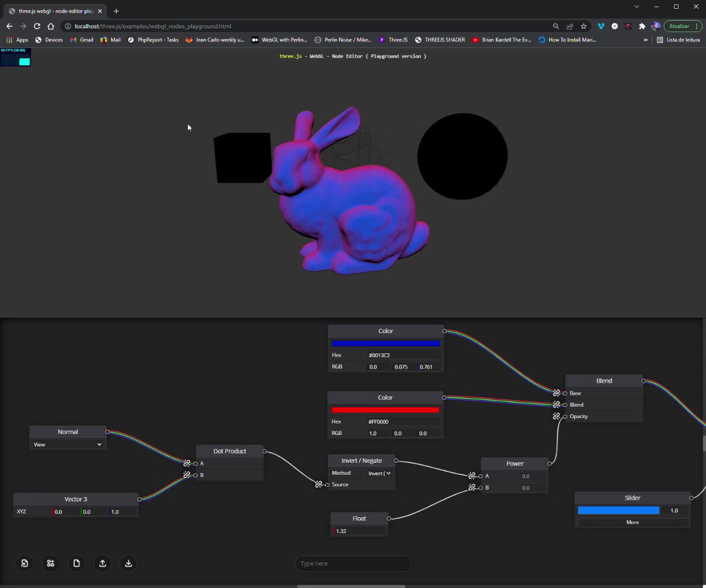The image size is (706, 588).
Task: Open the View dropdown in the Normal node
Action: click(68, 444)
